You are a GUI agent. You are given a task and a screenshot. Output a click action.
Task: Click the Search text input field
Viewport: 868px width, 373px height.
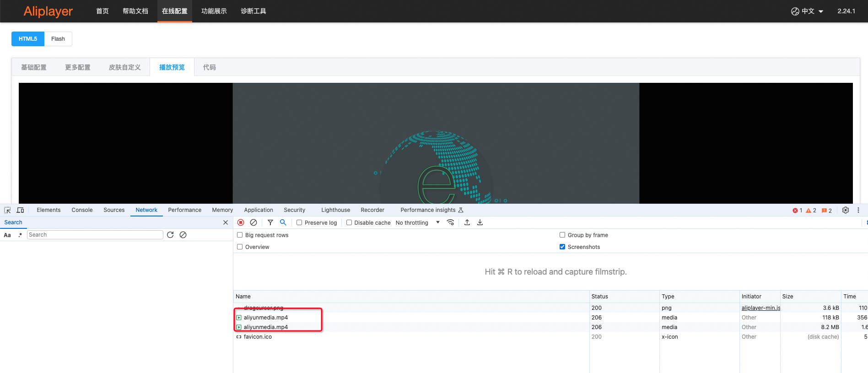(95, 235)
